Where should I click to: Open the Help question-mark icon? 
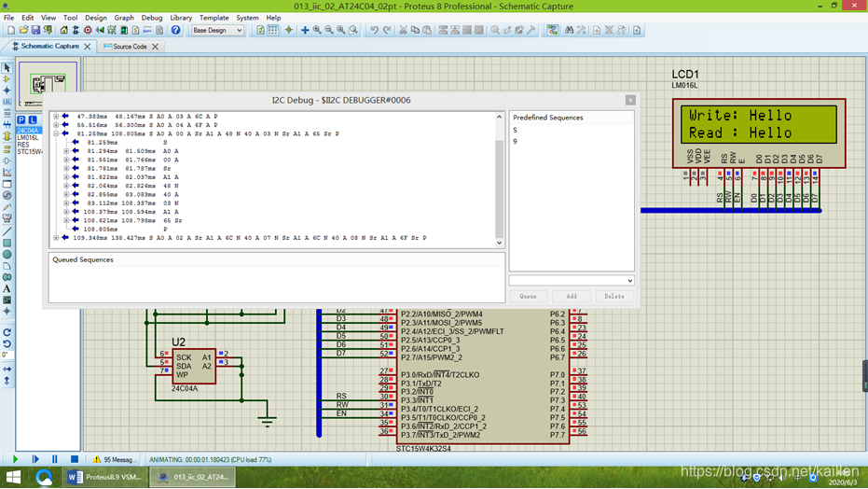coord(175,31)
